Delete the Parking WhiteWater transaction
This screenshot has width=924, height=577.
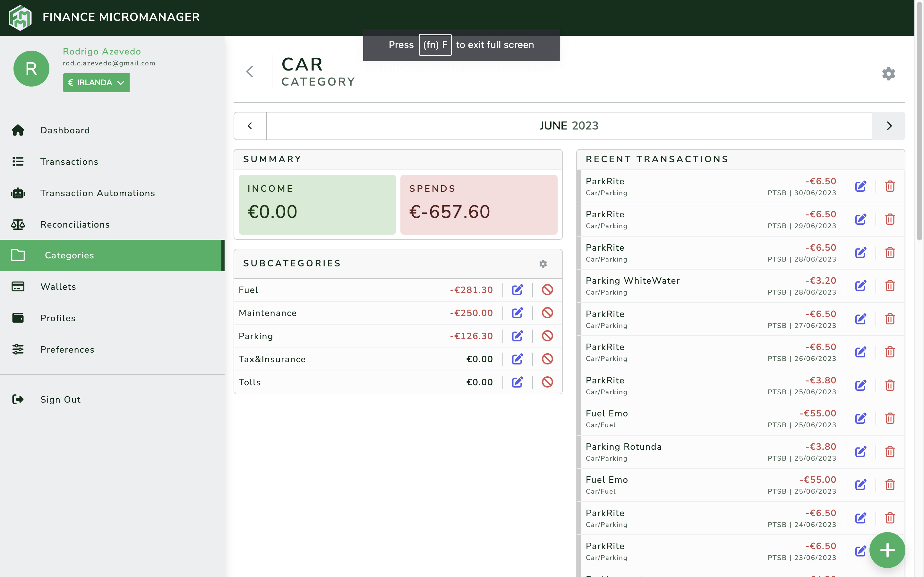(890, 285)
